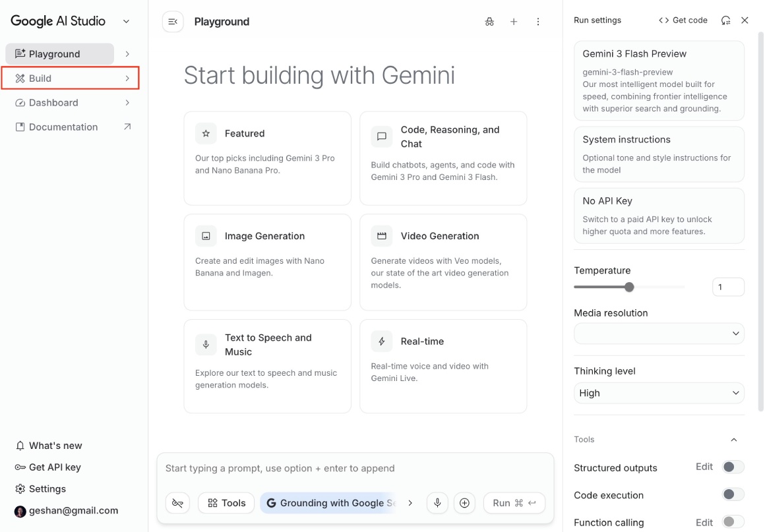Open the Media resolution dropdown

tap(659, 334)
